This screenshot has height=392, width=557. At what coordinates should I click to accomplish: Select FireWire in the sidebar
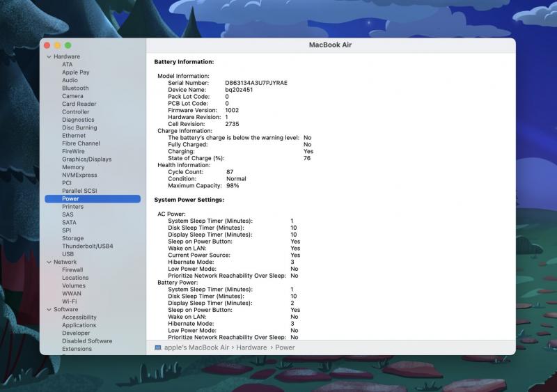[73, 151]
